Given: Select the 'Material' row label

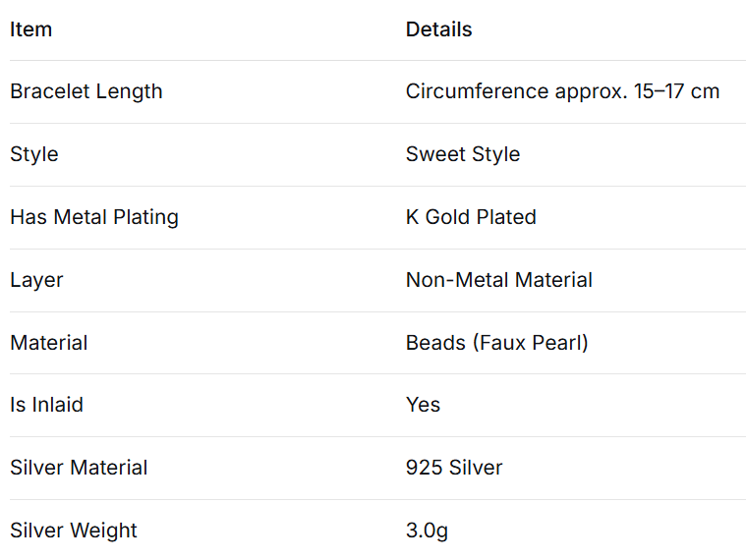Looking at the screenshot, I should point(48,343).
